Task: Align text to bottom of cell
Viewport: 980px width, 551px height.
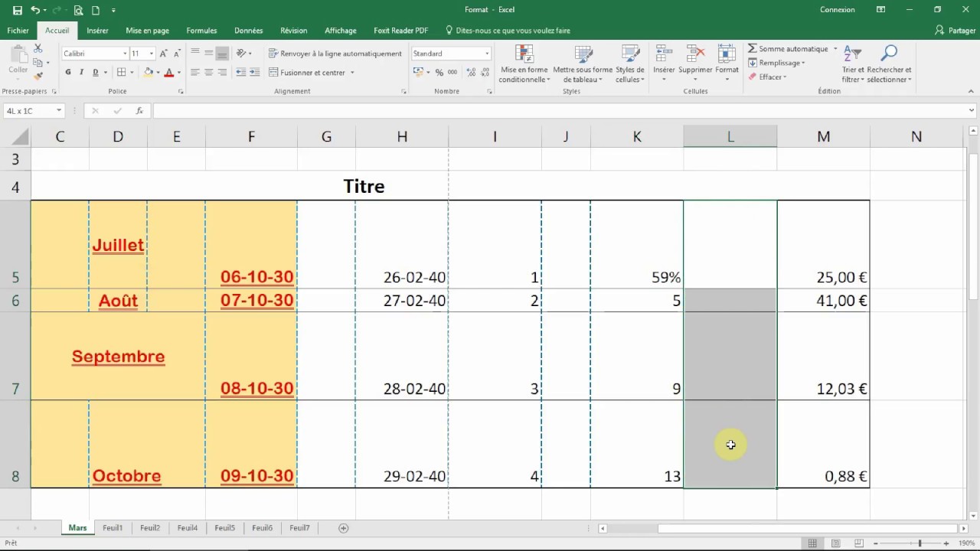Action: pyautogui.click(x=223, y=54)
